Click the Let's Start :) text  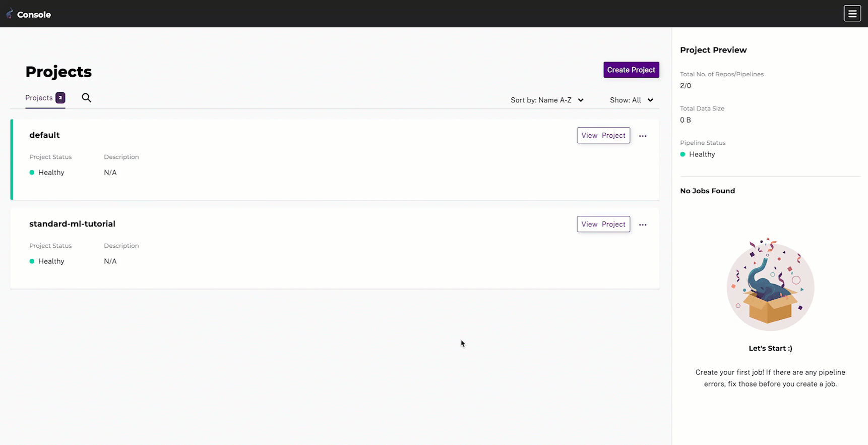770,348
